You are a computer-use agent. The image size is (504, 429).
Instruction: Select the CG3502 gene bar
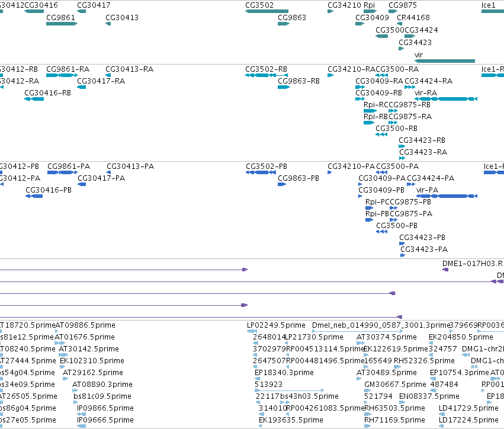(267, 11)
